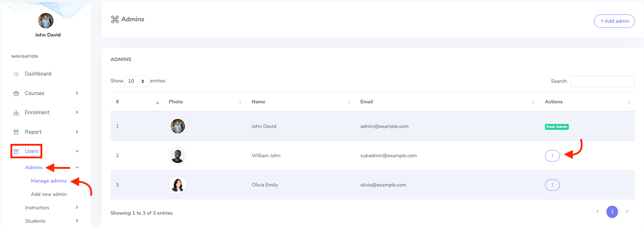
Task: Collapse the Users menu section
Action: click(x=77, y=151)
